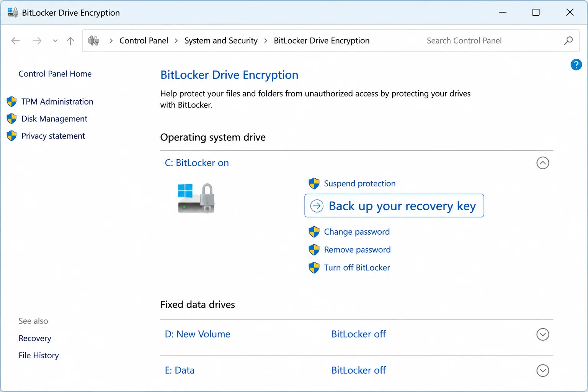
Task: Open recent locations dropdown chevron
Action: pyautogui.click(x=55, y=41)
